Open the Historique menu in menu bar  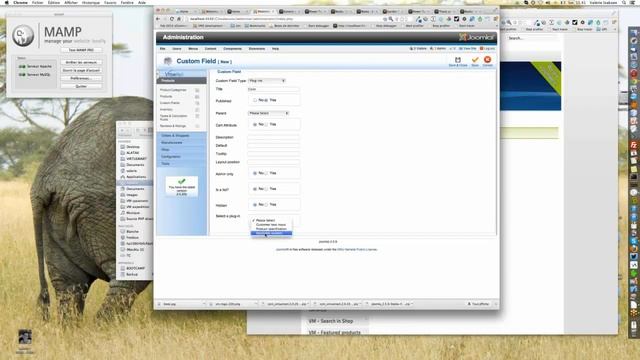pos(91,2)
